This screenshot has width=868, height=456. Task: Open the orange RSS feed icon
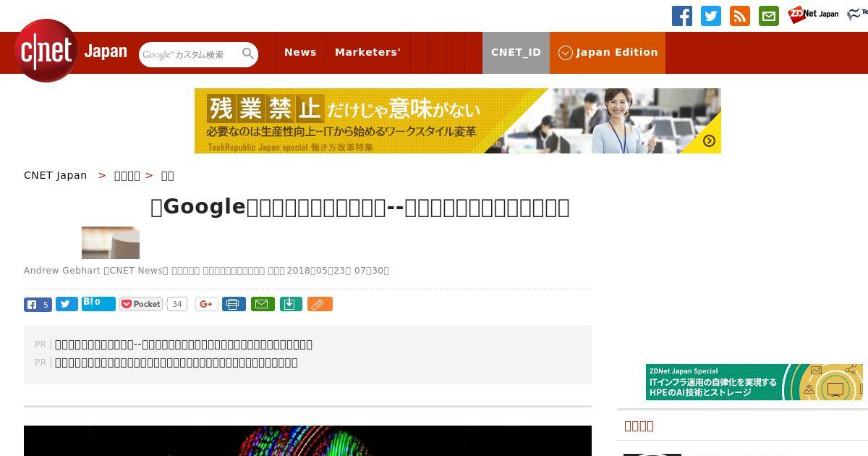[740, 16]
